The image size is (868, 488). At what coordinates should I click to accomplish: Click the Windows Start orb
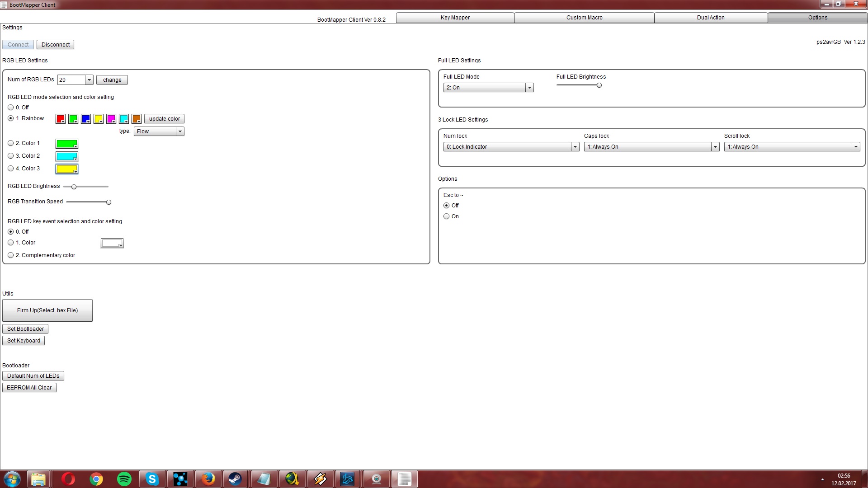tap(12, 479)
